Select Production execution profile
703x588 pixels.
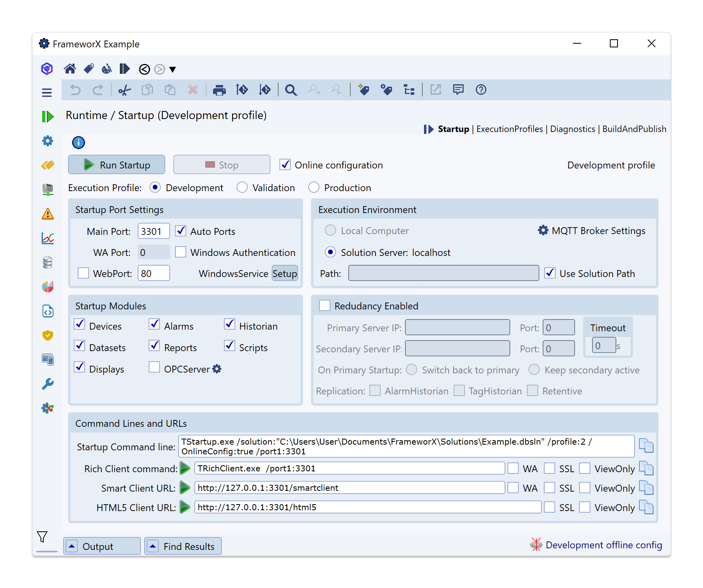click(x=314, y=187)
